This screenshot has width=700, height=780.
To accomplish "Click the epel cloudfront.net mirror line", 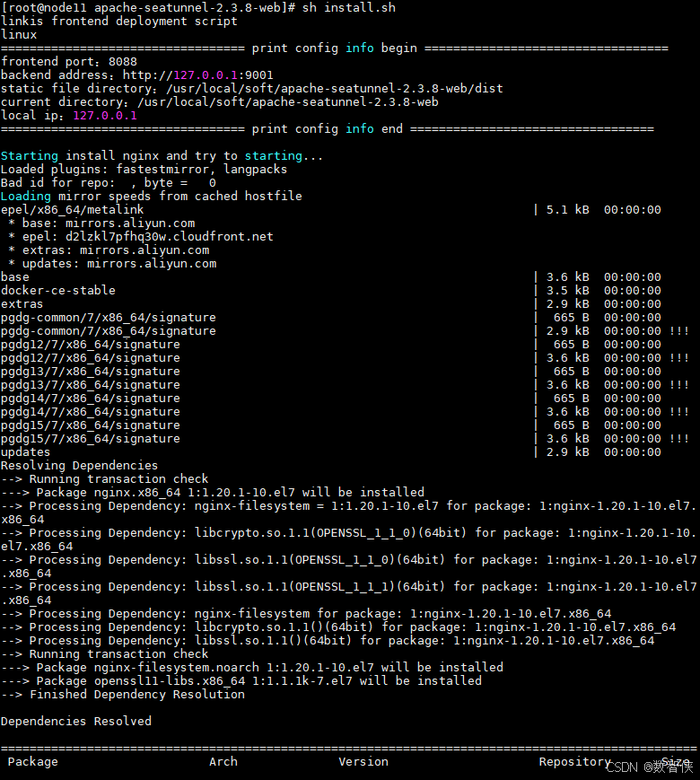I will 141,236.
